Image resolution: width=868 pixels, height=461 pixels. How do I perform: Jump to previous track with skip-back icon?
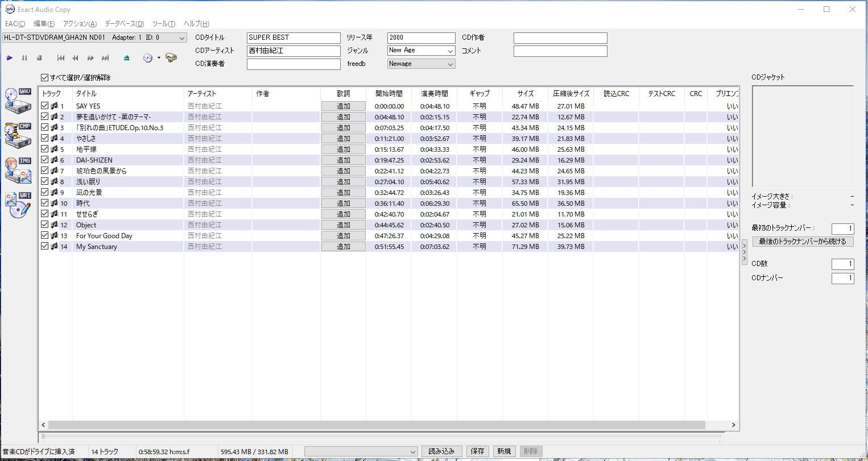[x=61, y=58]
